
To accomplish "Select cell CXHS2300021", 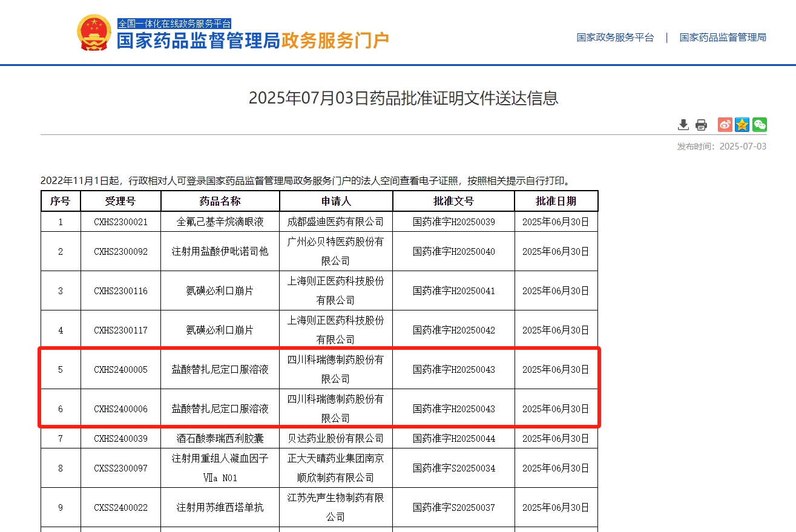I will click(x=120, y=222).
